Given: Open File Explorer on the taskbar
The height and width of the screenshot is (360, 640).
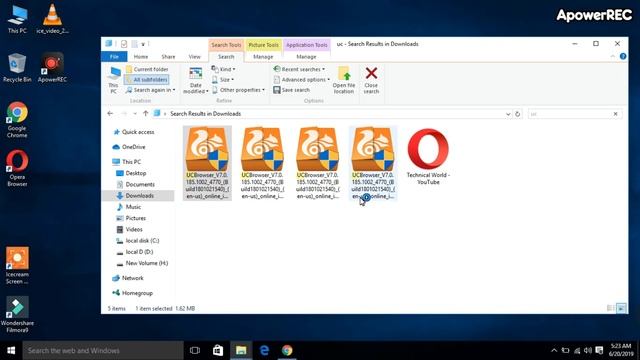Looking at the screenshot, I should (x=241, y=351).
